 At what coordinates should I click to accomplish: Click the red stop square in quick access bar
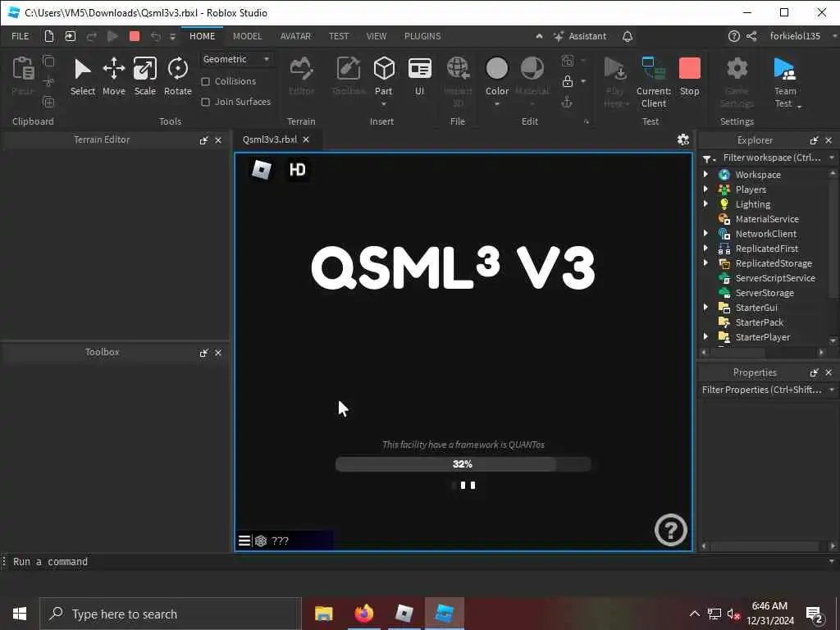click(x=135, y=36)
